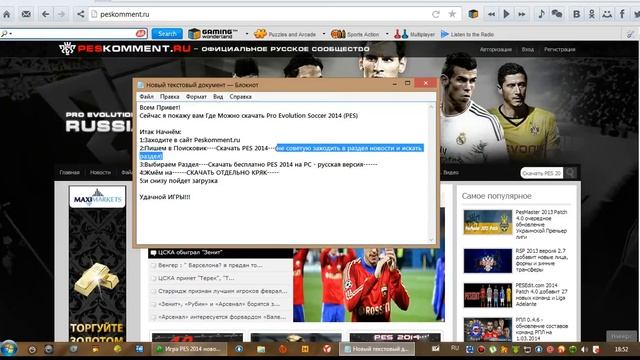Go to the browser home page icon

click(x=7, y=14)
